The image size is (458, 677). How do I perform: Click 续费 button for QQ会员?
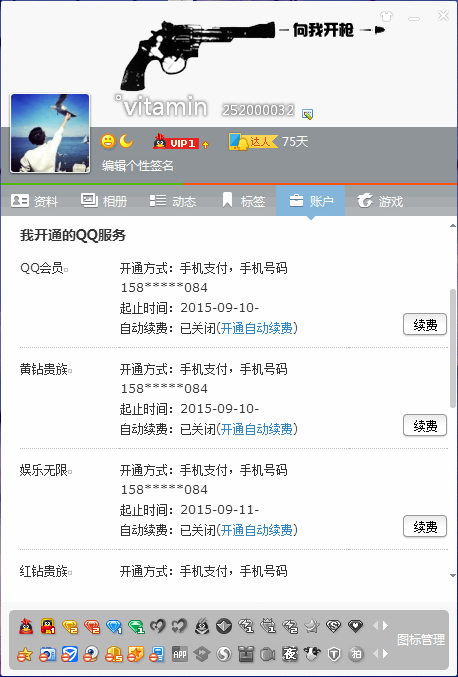425,325
